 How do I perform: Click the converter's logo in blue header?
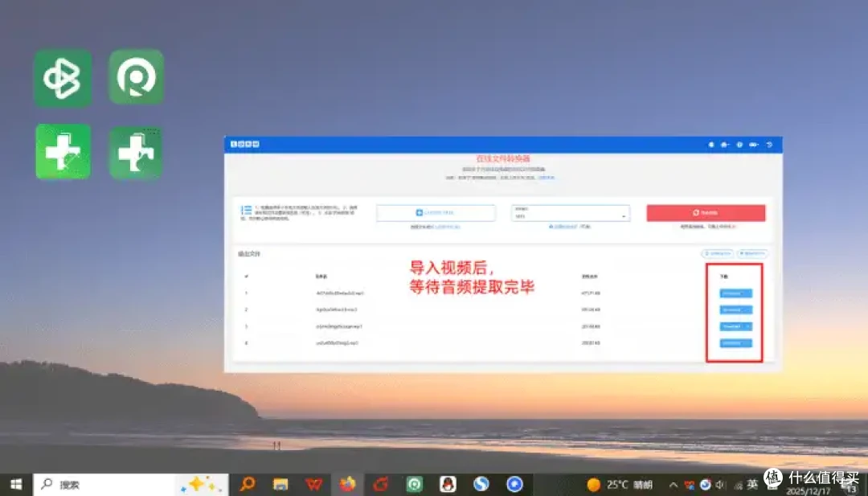click(x=244, y=144)
